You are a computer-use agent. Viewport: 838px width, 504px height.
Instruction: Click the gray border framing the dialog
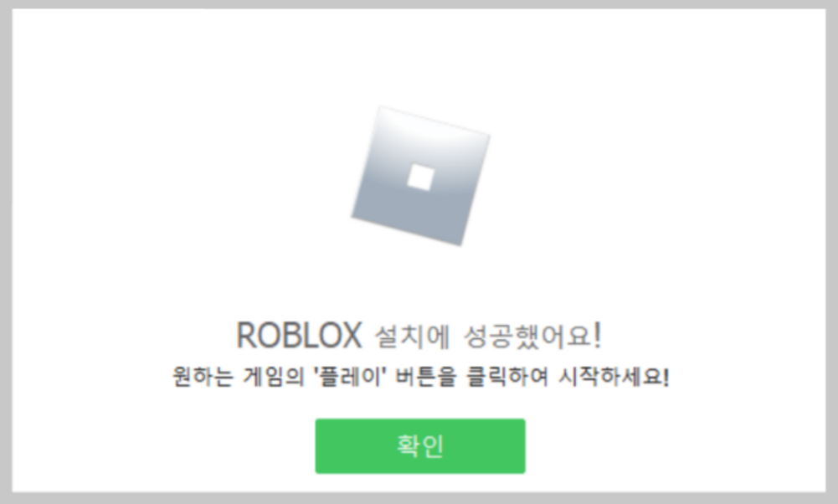pyautogui.click(x=419, y=3)
